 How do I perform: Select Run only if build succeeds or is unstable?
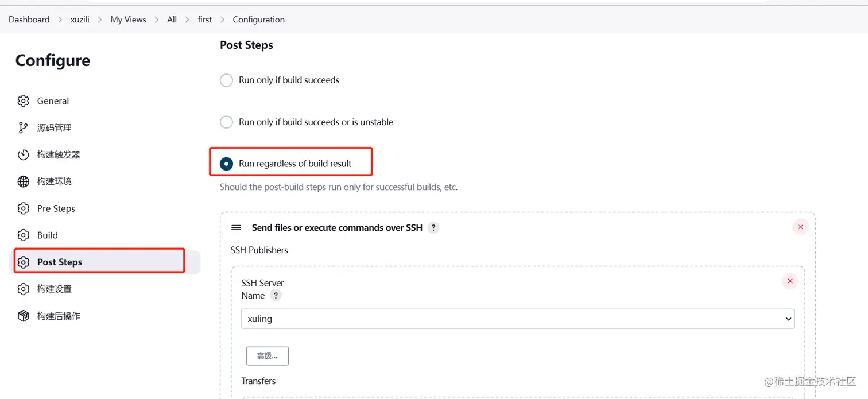[x=227, y=122]
